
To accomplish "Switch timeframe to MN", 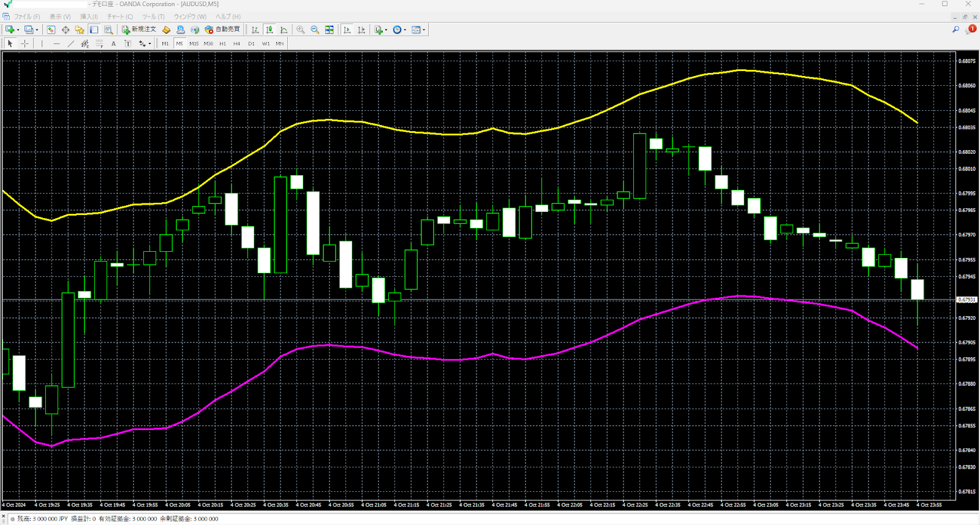I will (x=280, y=43).
